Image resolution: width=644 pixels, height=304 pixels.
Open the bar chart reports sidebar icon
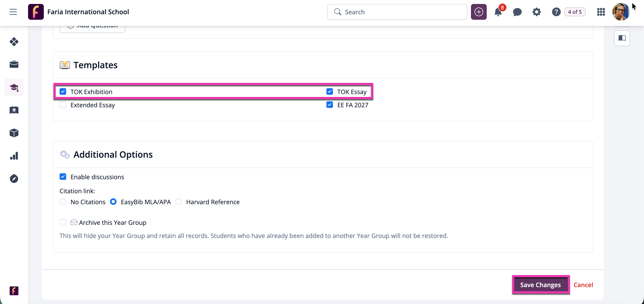14,156
